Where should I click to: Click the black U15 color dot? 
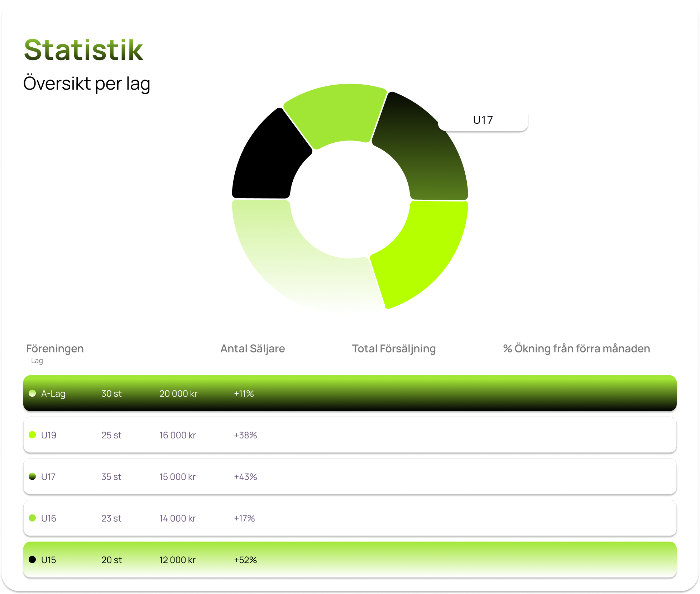click(x=32, y=560)
